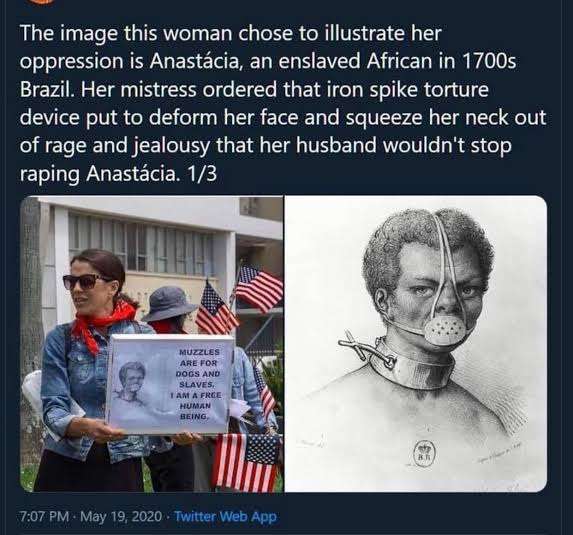Open the left protest photo

coord(152,344)
